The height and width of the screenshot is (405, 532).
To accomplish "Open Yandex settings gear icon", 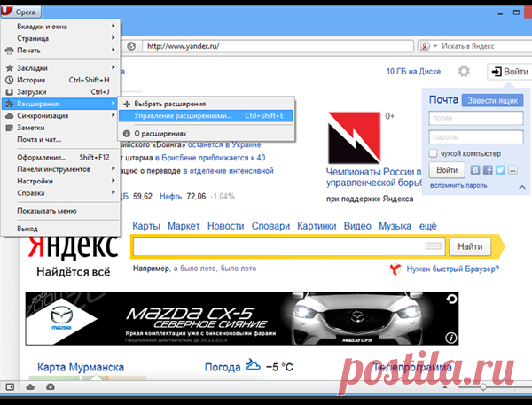I will [464, 71].
